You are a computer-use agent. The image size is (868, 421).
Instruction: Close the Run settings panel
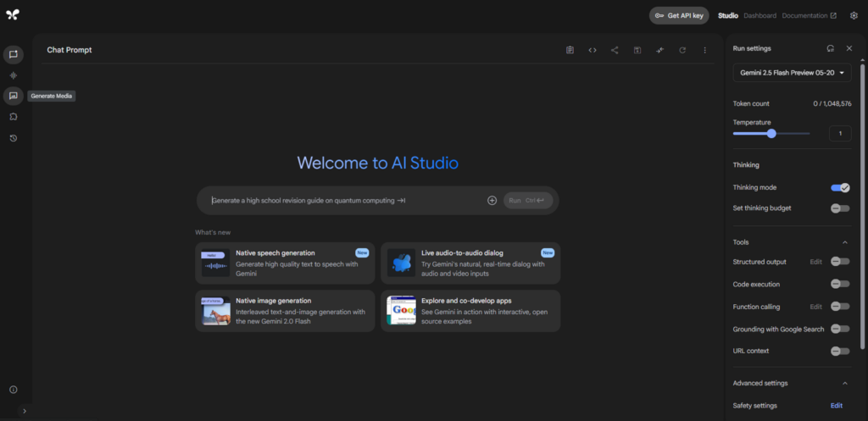(x=849, y=48)
